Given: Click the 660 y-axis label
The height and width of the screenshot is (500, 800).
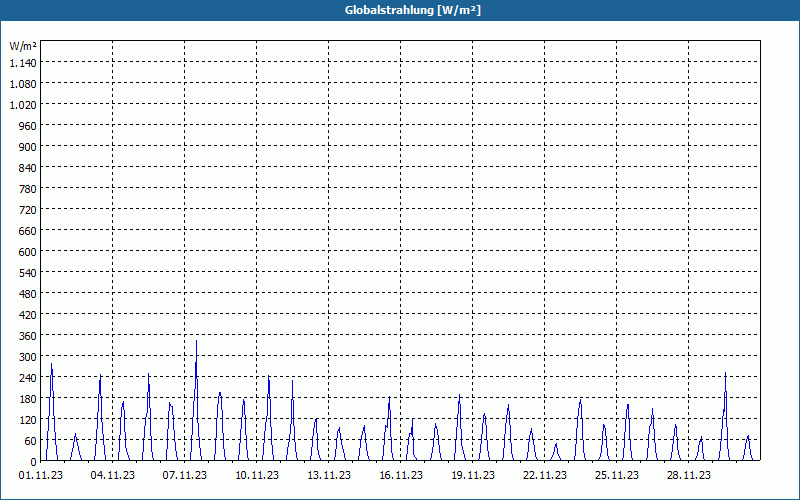Looking at the screenshot, I should click(28, 231).
